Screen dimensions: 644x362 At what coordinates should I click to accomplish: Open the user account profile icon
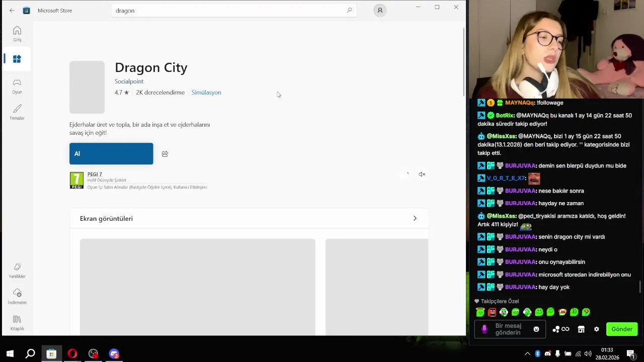click(x=380, y=11)
